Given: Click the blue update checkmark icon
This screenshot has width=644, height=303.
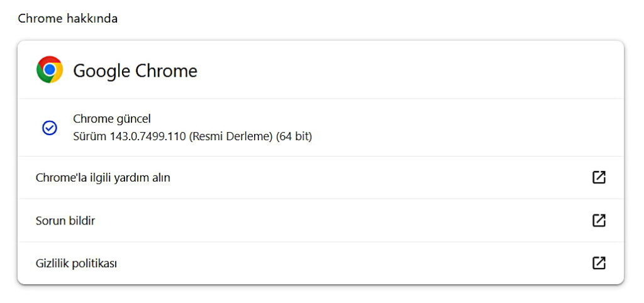Looking at the screenshot, I should click(x=50, y=128).
